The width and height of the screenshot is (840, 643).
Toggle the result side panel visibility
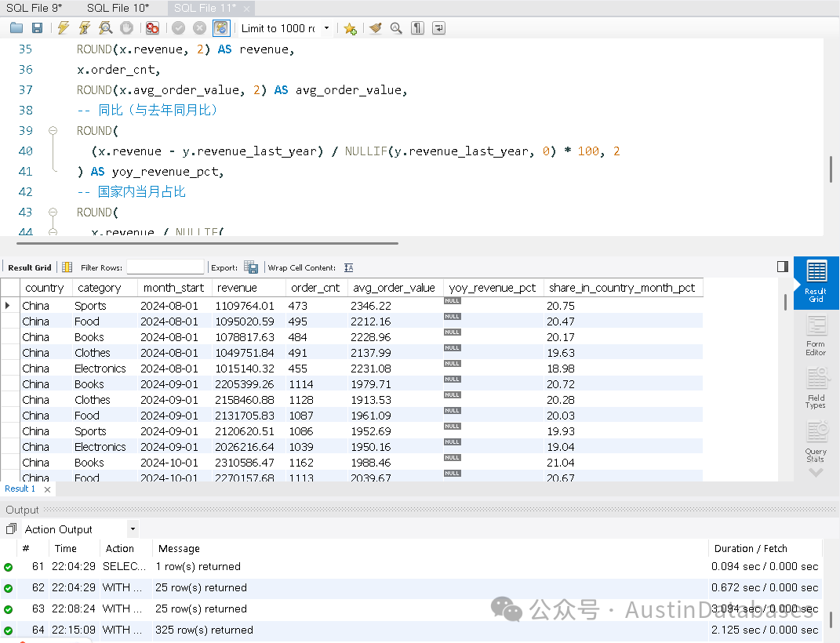783,267
